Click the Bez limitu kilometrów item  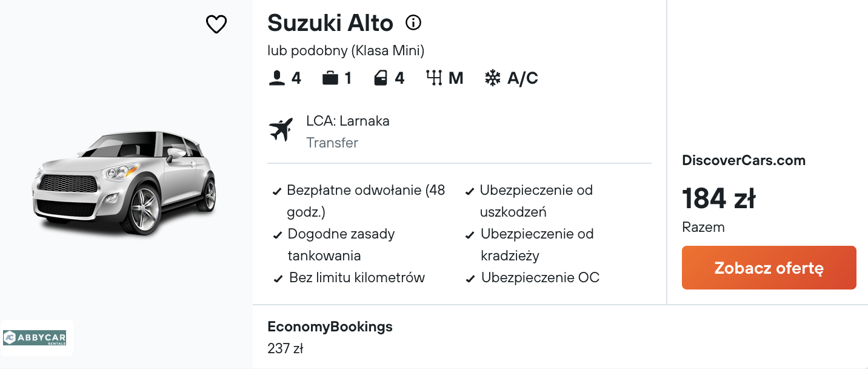click(x=356, y=278)
